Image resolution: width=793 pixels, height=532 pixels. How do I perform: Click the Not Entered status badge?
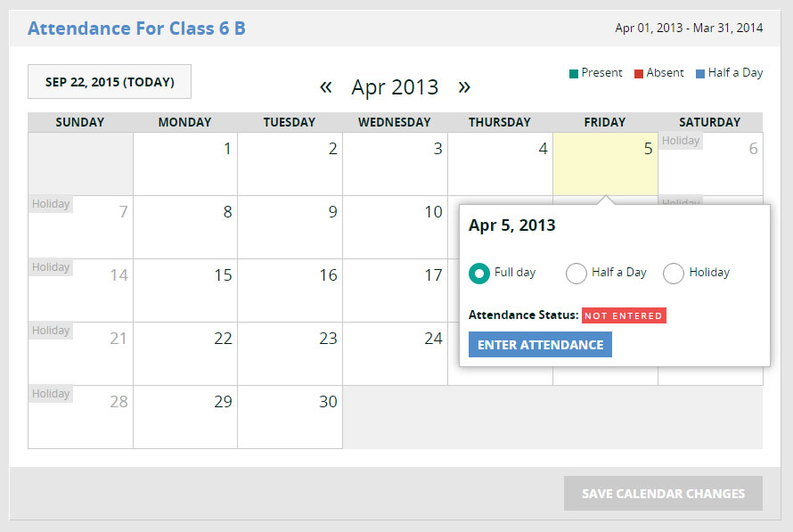624,315
